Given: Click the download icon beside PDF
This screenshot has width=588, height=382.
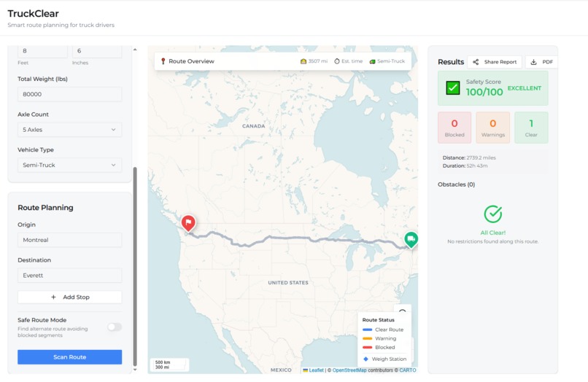Looking at the screenshot, I should (533, 62).
